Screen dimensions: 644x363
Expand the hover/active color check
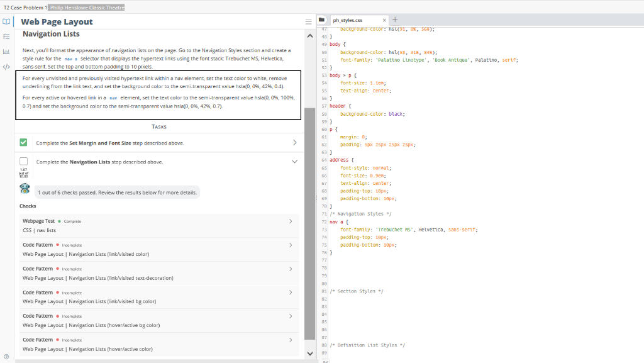point(291,340)
